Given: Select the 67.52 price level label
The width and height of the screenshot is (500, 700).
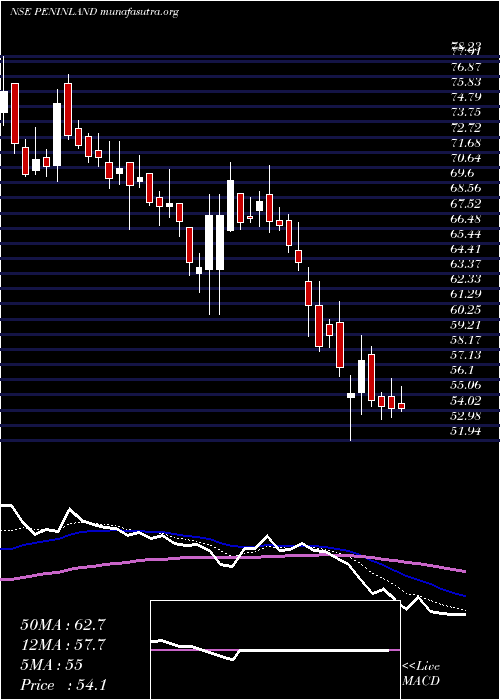Looking at the screenshot, I should 466,204.
